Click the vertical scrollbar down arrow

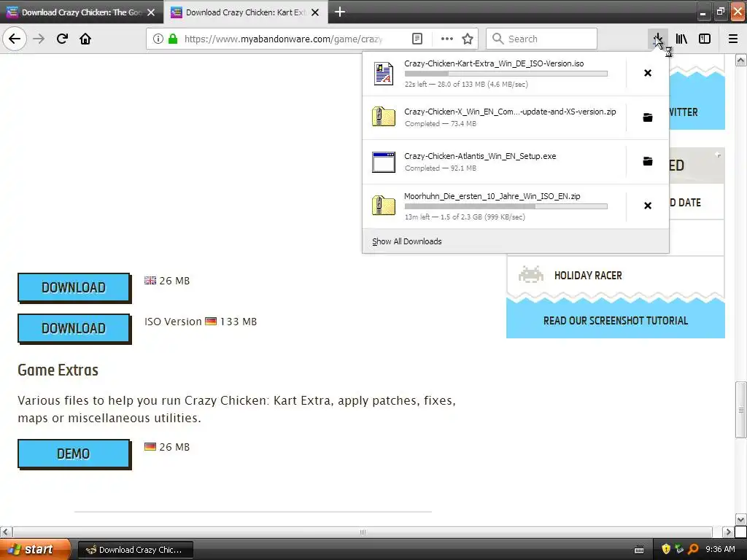pyautogui.click(x=741, y=519)
